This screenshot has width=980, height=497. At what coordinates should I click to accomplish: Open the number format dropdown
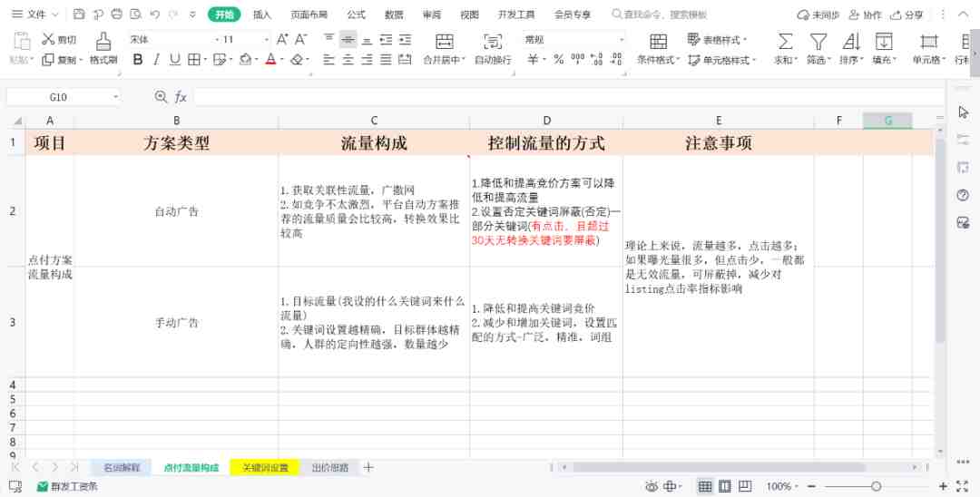pos(622,39)
